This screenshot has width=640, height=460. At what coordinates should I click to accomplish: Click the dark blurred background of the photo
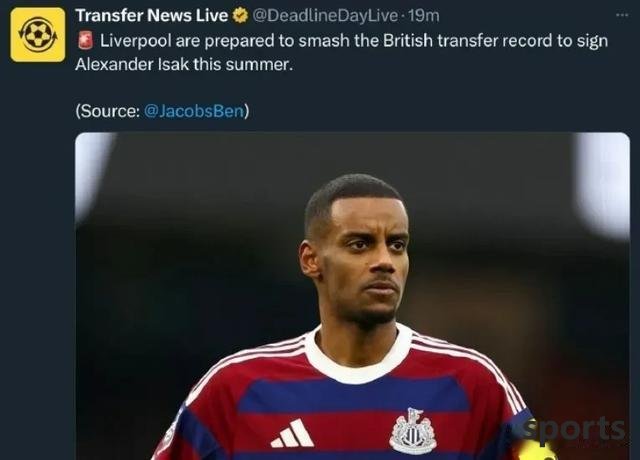(184, 245)
